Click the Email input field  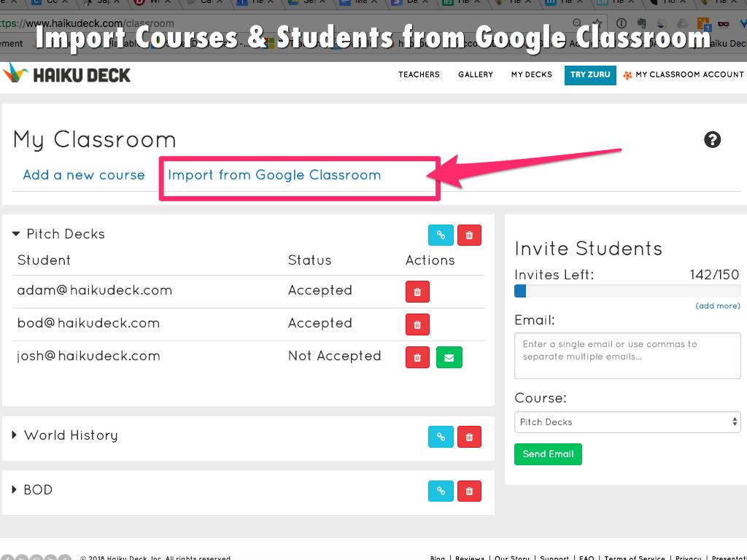click(x=627, y=356)
